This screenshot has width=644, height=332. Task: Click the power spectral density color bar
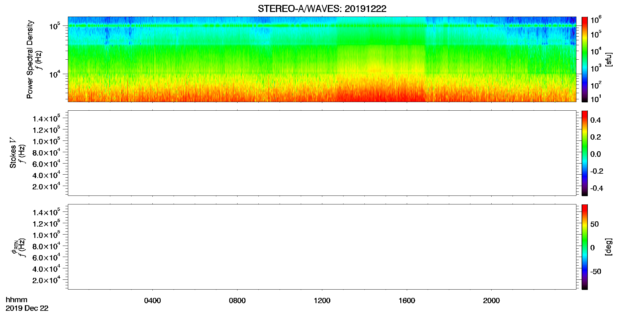[585, 59]
